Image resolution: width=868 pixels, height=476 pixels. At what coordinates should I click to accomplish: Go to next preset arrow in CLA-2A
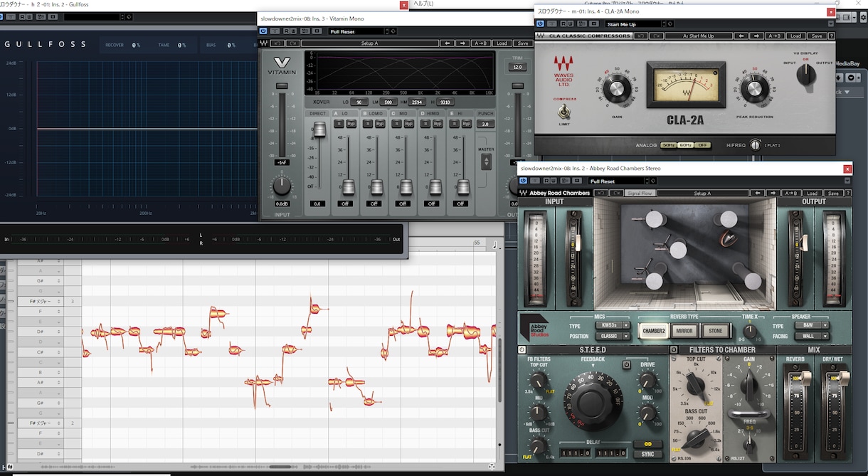pyautogui.click(x=757, y=36)
